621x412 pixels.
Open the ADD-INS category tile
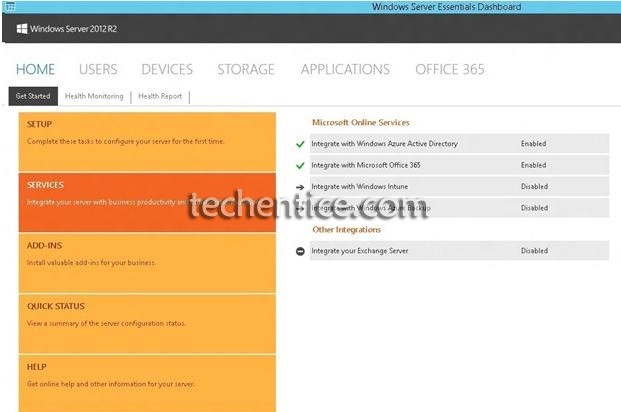click(147, 263)
